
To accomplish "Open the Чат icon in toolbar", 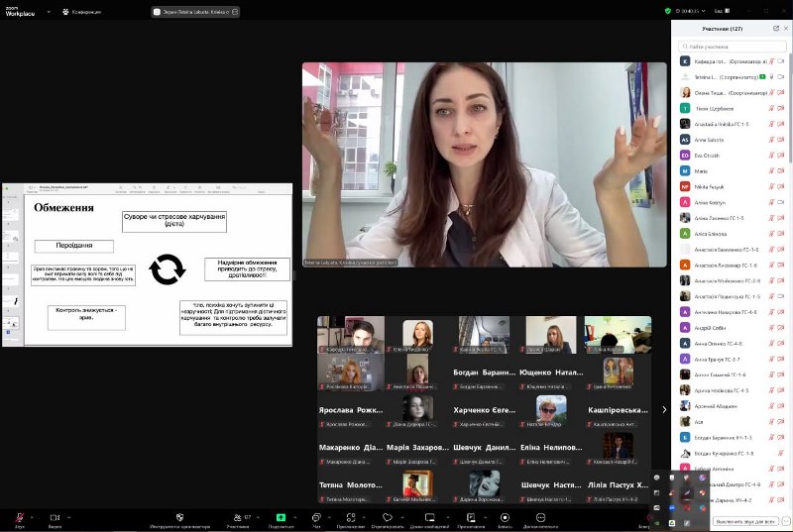I will tap(316, 517).
